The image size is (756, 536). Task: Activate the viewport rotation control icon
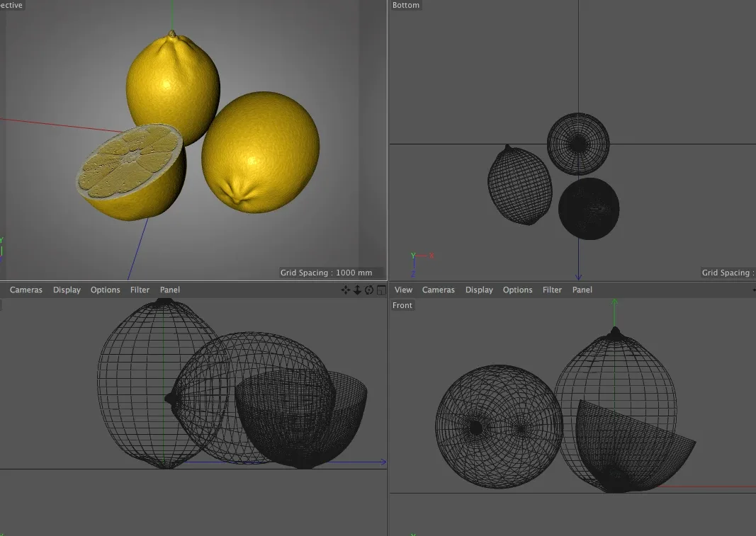[x=368, y=290]
